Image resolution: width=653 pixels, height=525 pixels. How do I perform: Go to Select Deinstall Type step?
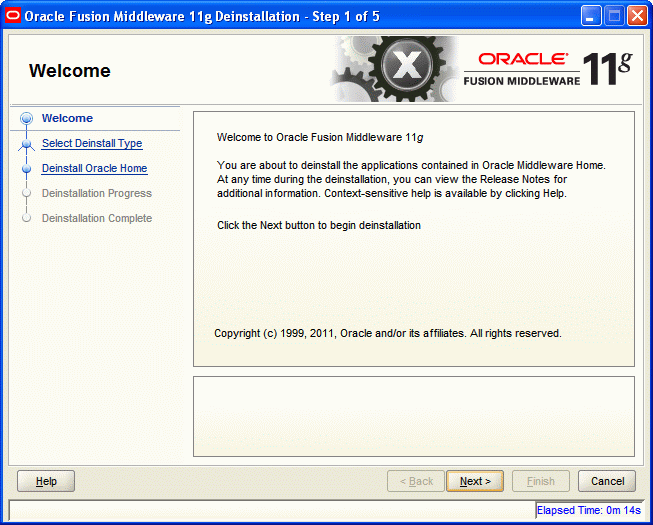[x=92, y=143]
